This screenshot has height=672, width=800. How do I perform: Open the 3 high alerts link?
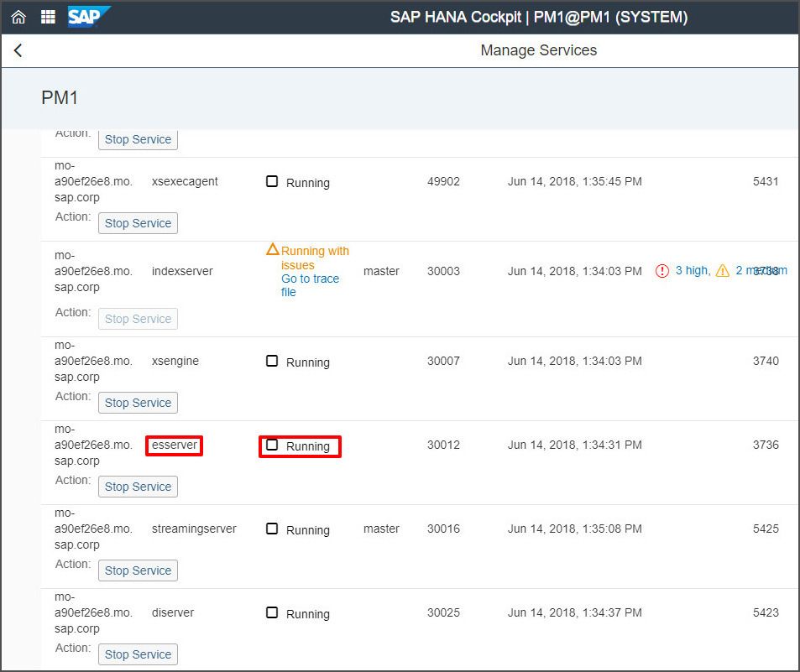pos(693,270)
